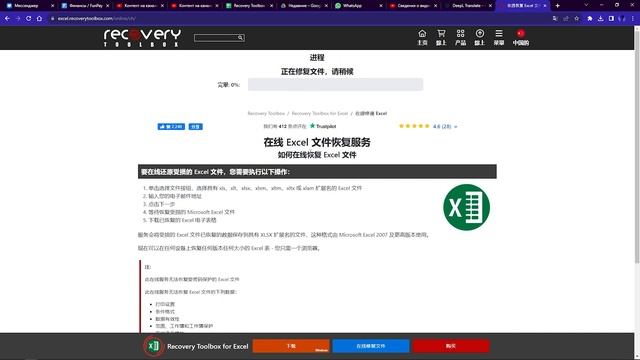Click the search magnifier icon in site header
Screen dimensions: 640x360
240,38
